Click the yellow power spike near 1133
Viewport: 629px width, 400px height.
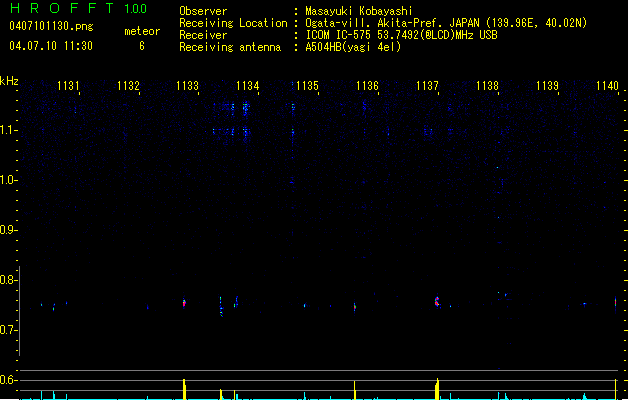[x=185, y=389]
